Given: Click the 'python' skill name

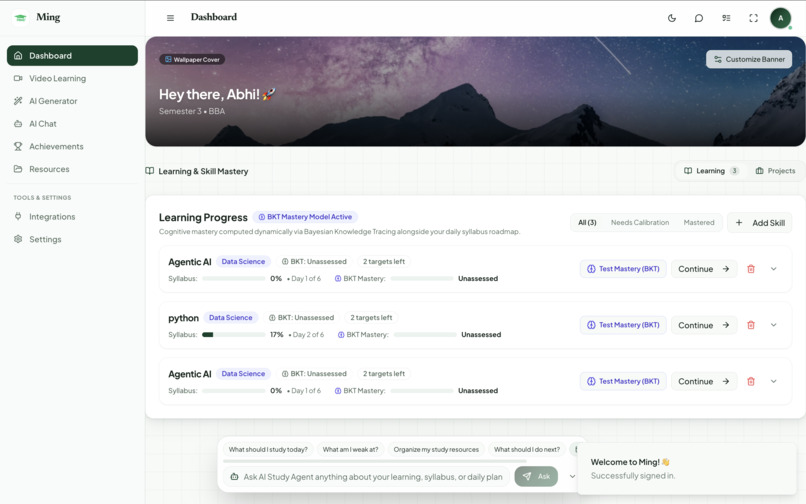Looking at the screenshot, I should pos(183,318).
